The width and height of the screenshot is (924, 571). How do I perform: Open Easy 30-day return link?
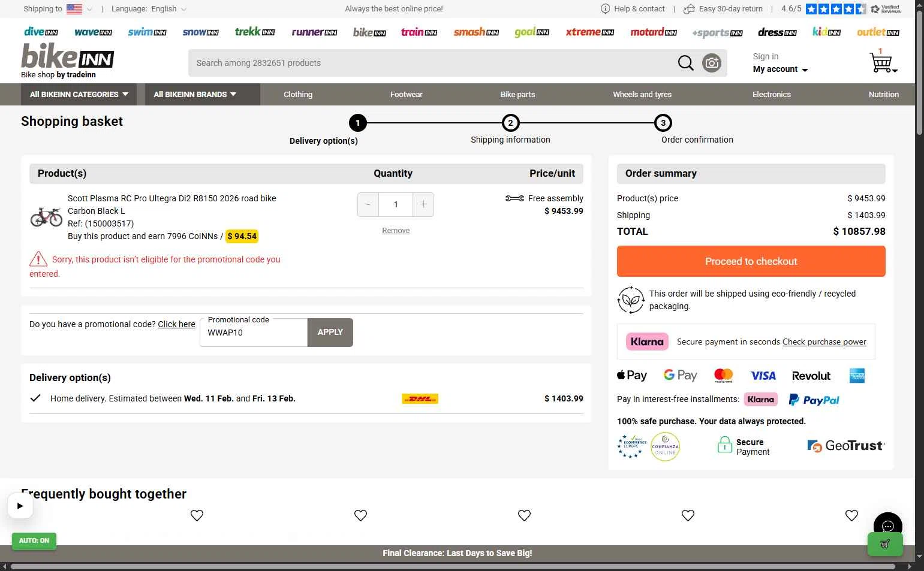723,9
